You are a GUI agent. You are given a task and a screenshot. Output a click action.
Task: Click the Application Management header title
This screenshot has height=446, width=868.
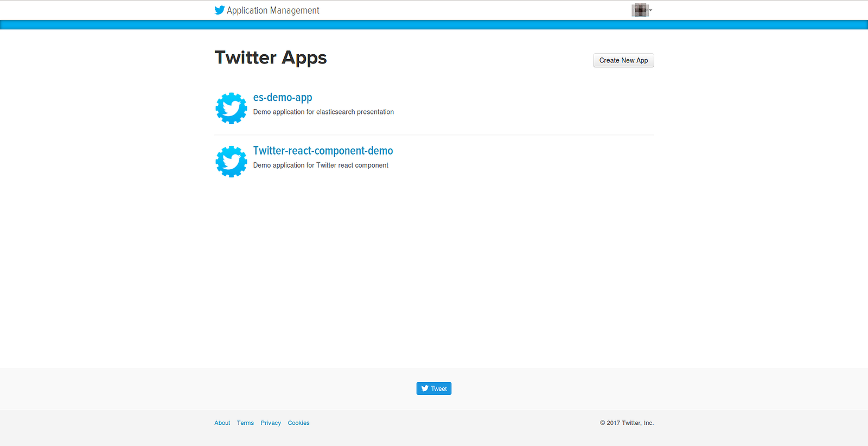(x=273, y=10)
